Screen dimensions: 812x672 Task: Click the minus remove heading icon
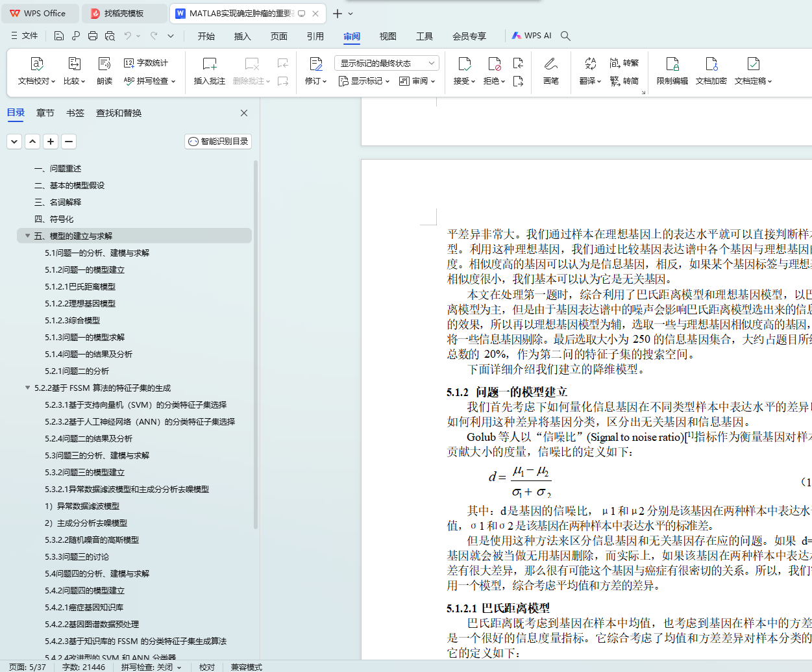69,142
